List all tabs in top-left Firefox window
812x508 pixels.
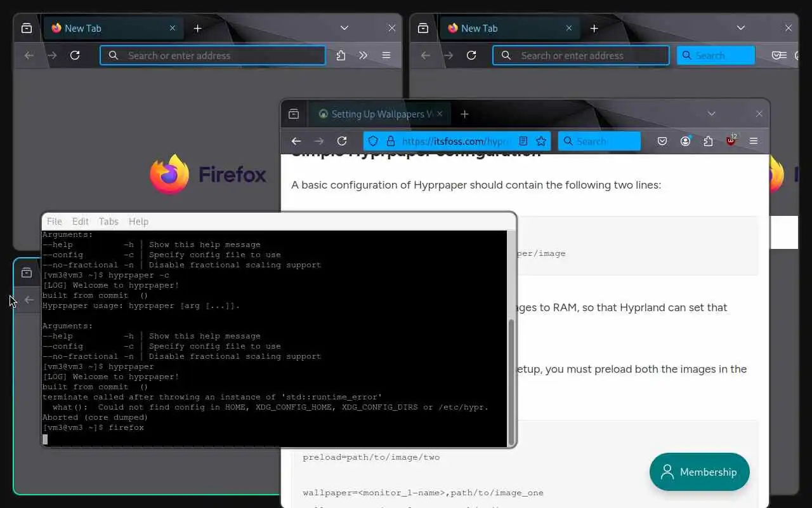click(x=344, y=28)
